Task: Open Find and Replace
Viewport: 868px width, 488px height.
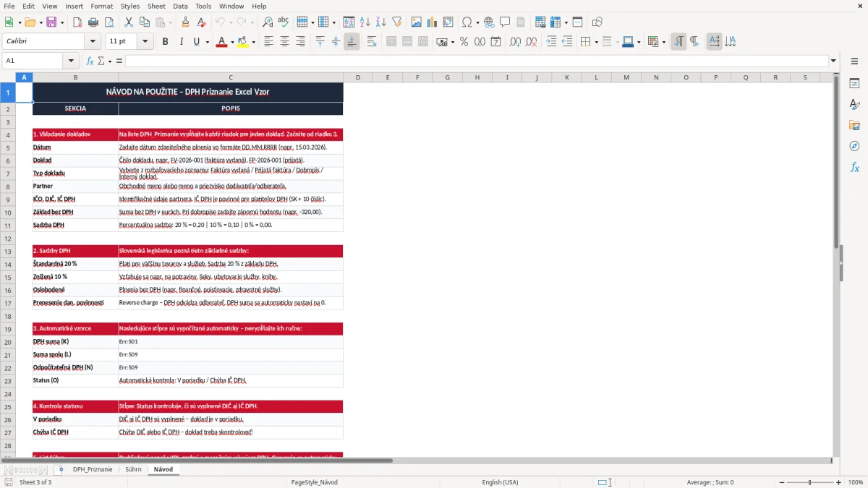Action: [x=268, y=22]
